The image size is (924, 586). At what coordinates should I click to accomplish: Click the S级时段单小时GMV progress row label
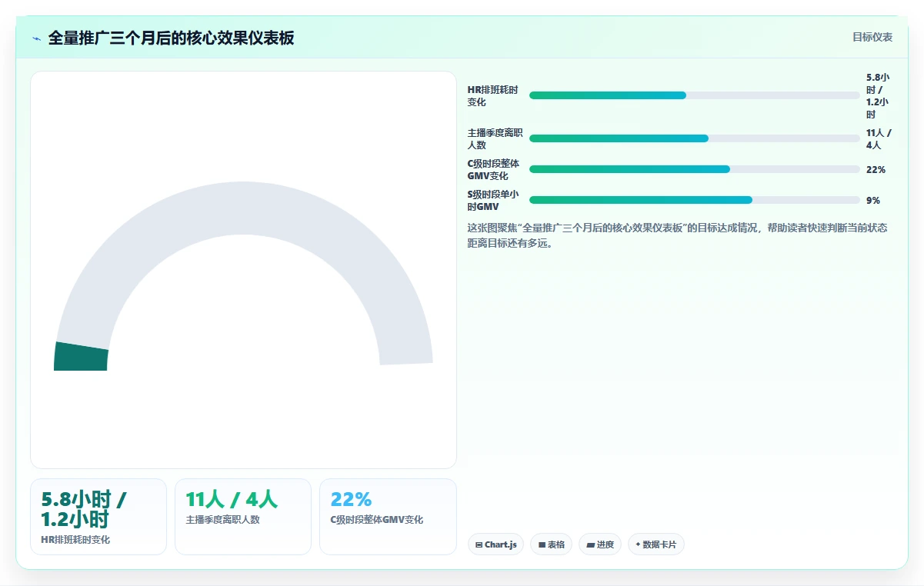tap(495, 200)
